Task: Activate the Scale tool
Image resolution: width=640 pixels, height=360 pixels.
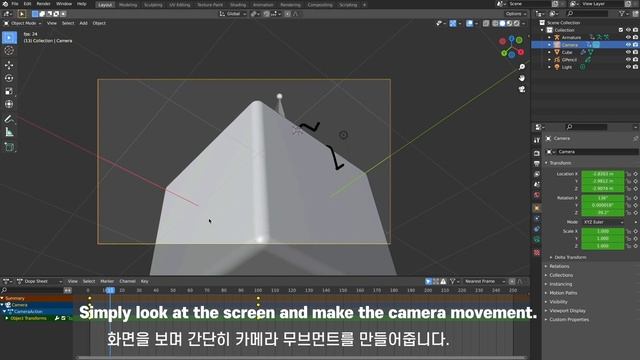Action: point(9,91)
